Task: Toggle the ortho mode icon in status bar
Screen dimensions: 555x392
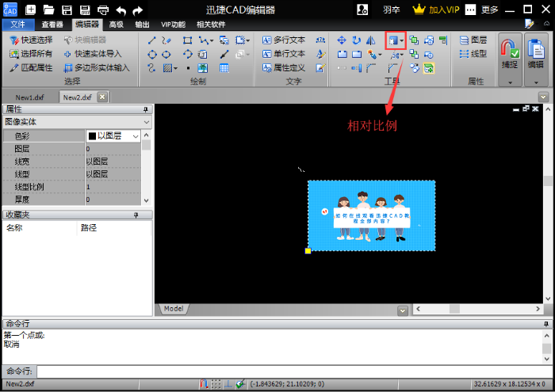Action: point(228,384)
